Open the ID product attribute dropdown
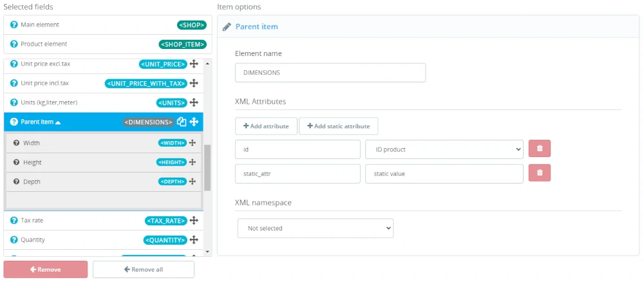644x282 pixels. coord(444,149)
